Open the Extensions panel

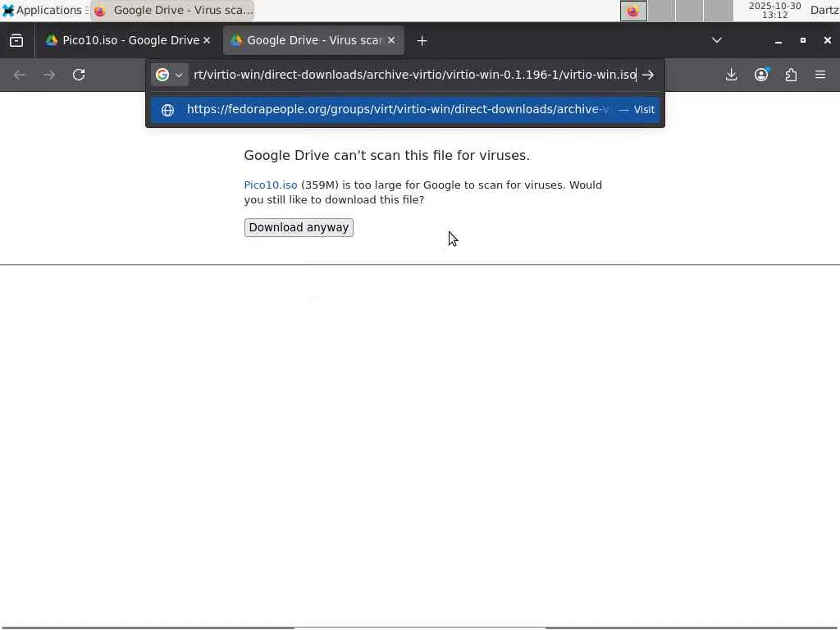[792, 75]
